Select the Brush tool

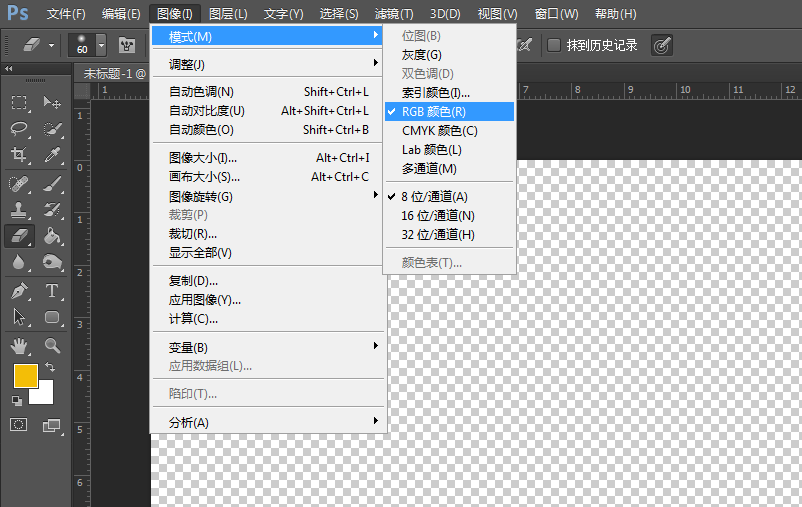click(52, 184)
